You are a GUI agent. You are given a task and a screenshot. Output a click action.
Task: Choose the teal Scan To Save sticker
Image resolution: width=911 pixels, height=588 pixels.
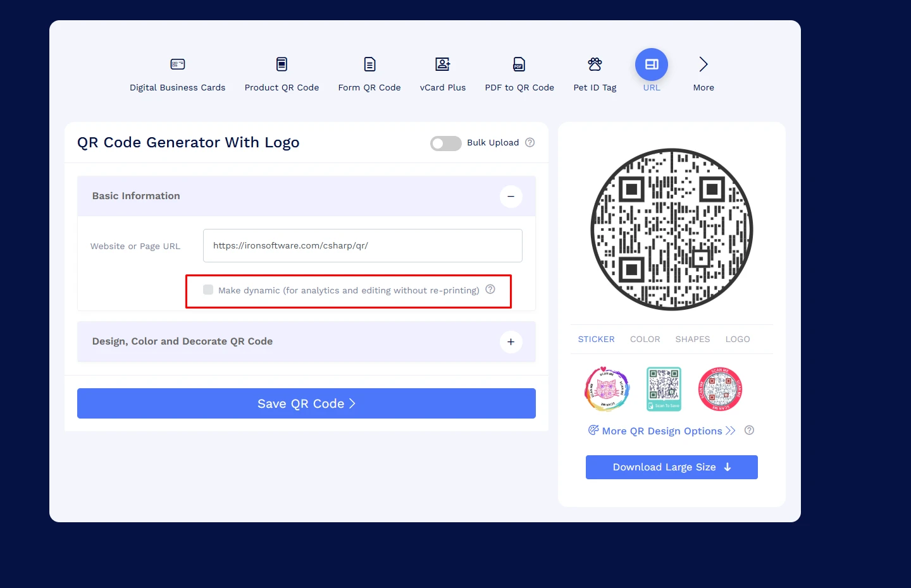pos(664,389)
